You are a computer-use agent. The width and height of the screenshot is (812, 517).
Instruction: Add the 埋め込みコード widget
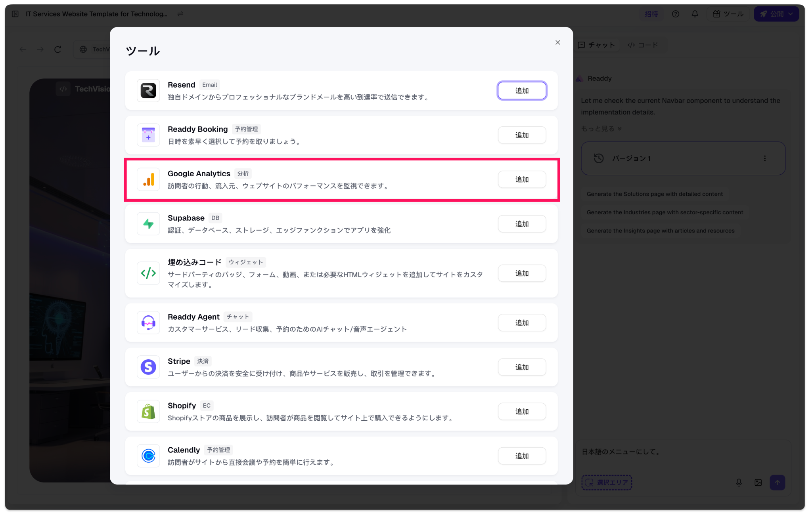click(522, 273)
